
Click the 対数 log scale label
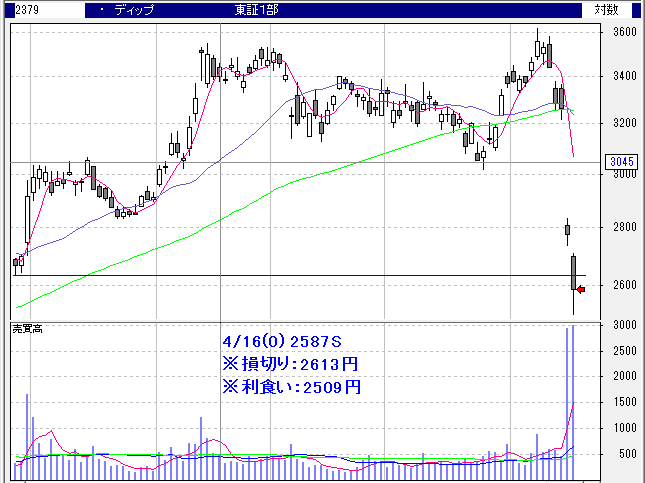coord(606,10)
